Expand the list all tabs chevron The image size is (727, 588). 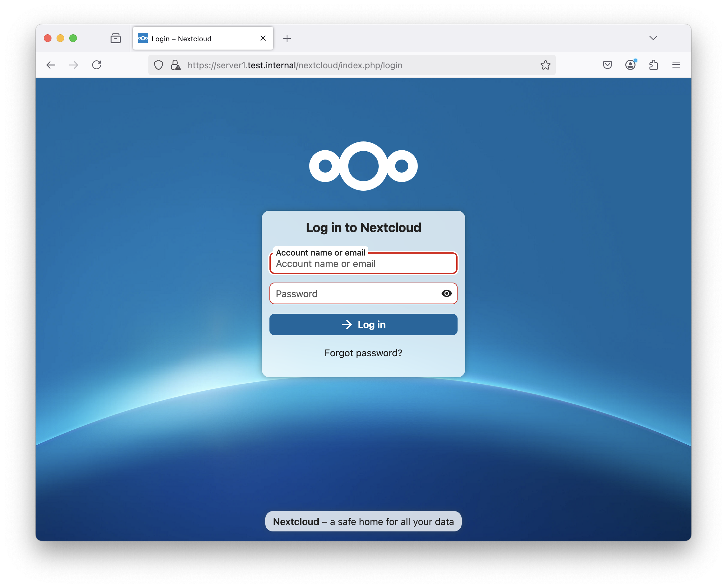click(x=653, y=38)
